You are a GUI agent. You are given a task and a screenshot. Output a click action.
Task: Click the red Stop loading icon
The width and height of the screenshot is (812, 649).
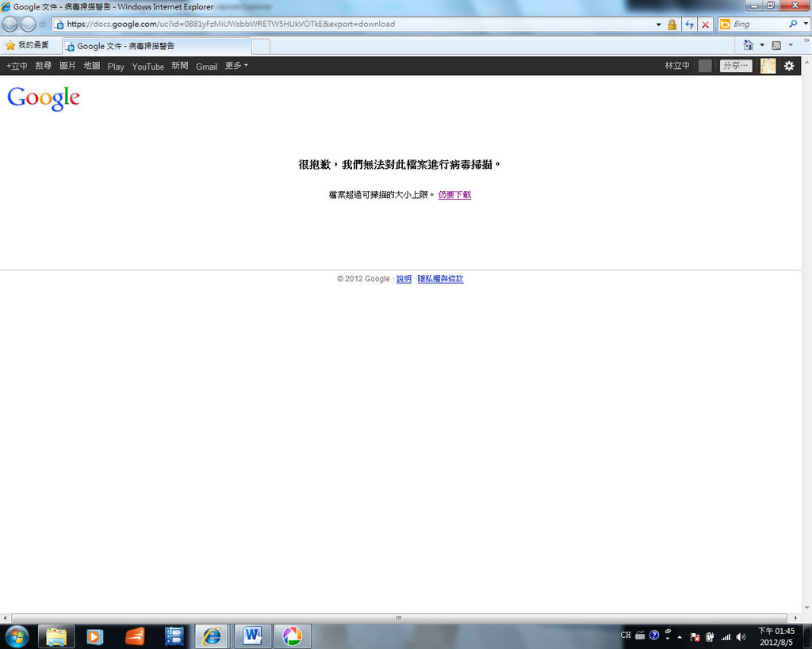(705, 25)
